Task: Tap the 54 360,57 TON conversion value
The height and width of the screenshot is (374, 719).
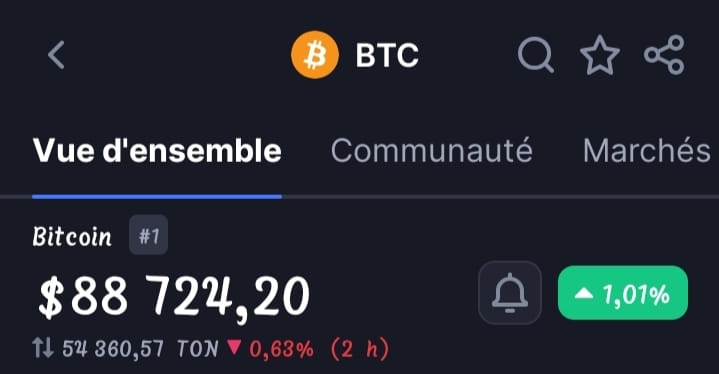Action: pyautogui.click(x=140, y=349)
